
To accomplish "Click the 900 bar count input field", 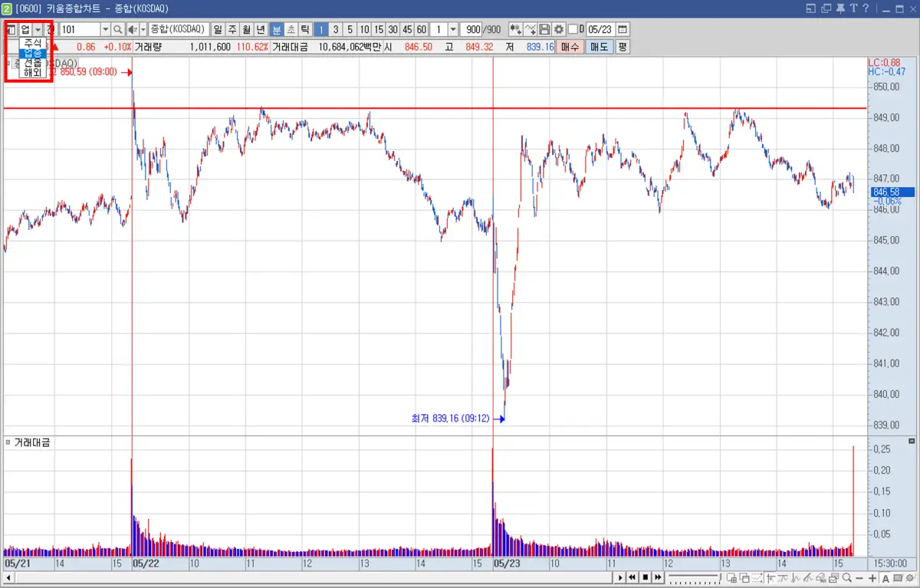I will tap(472, 29).
